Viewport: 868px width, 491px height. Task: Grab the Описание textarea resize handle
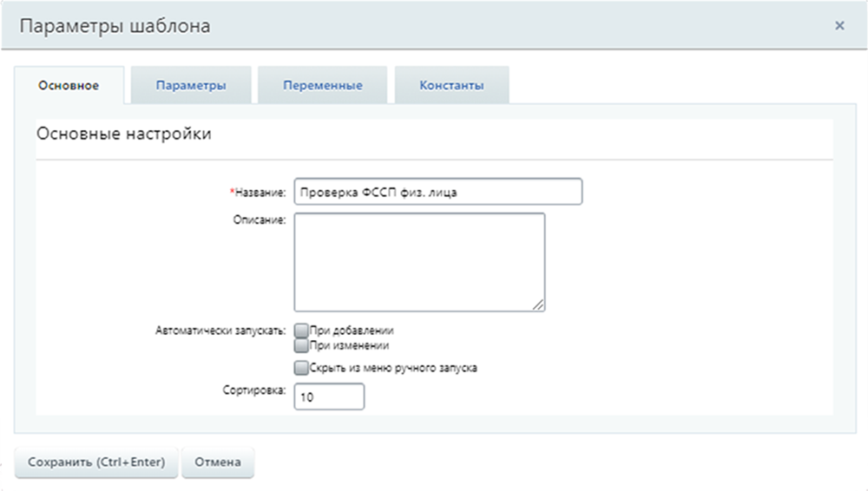(539, 304)
